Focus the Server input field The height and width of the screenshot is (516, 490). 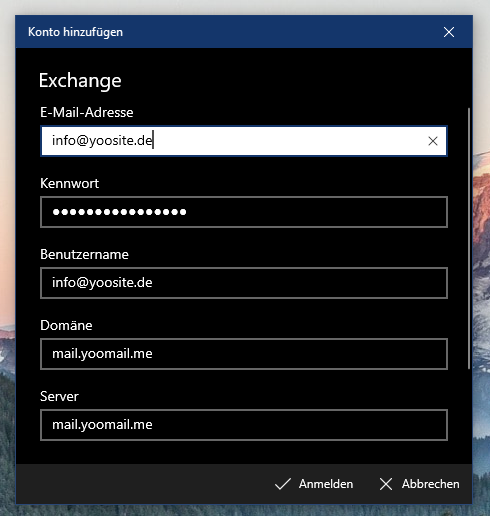[244, 425]
